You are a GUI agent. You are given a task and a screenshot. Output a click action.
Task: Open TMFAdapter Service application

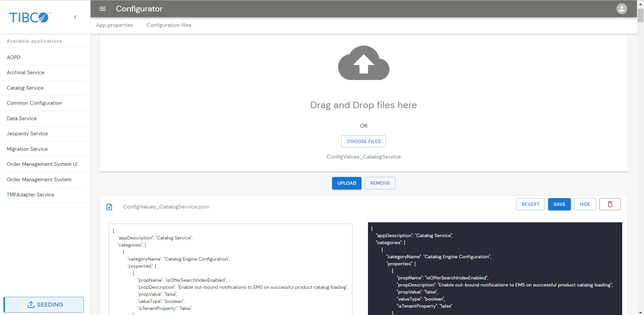[x=45, y=195]
